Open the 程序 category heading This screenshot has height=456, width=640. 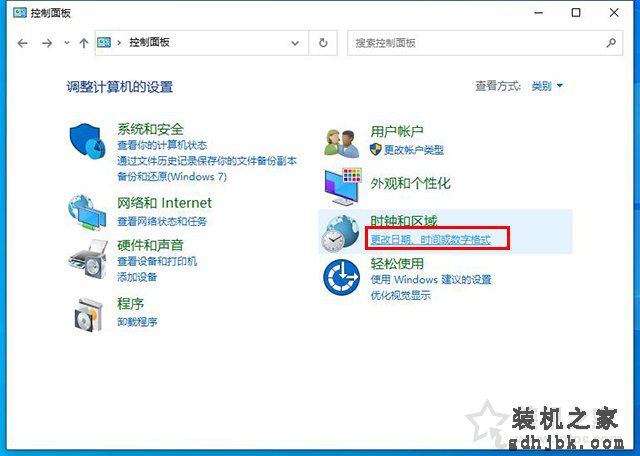point(130,304)
